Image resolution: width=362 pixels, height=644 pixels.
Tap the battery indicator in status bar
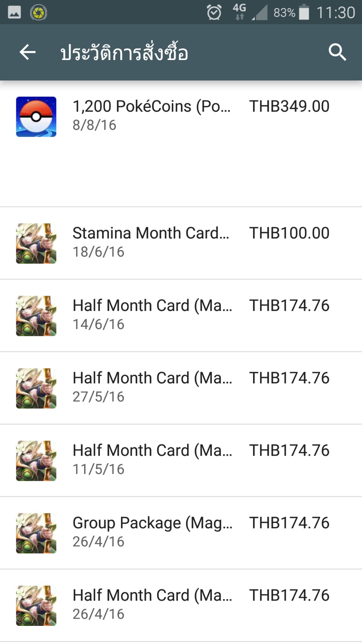click(304, 12)
